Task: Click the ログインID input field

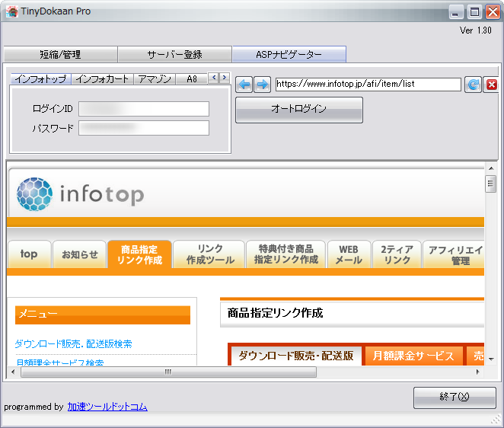Action: point(143,109)
